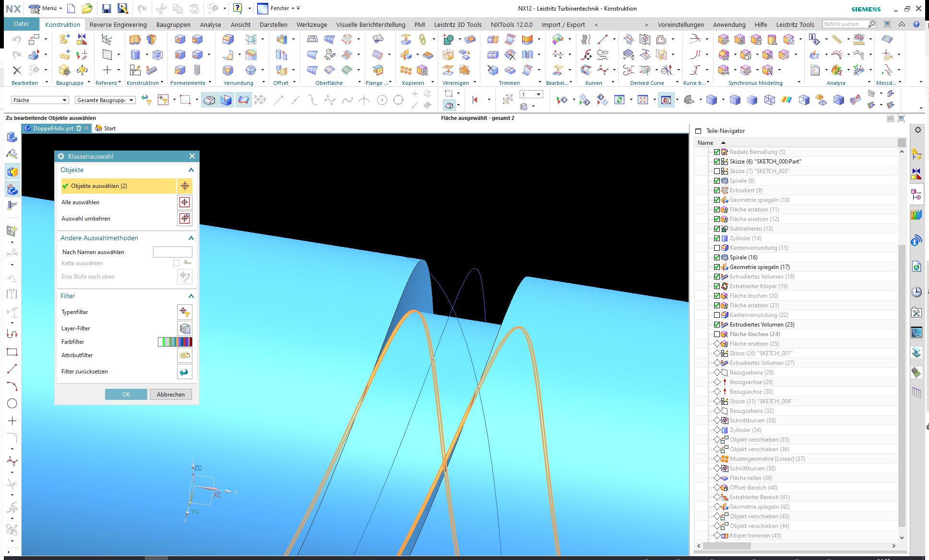Collapse the Andere Auswahlmethoden section

pyautogui.click(x=191, y=238)
